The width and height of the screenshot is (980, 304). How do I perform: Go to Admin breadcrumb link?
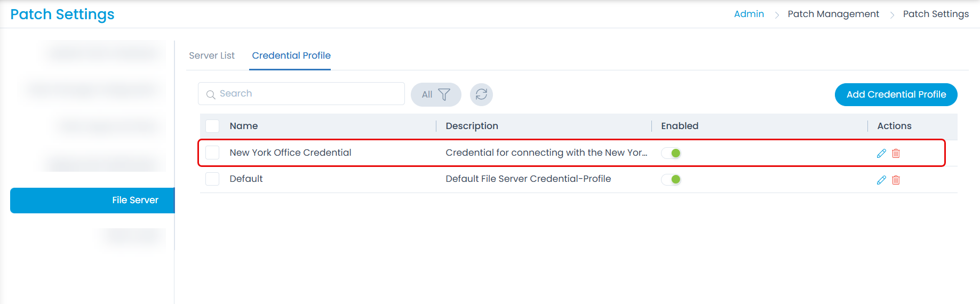[x=749, y=14]
